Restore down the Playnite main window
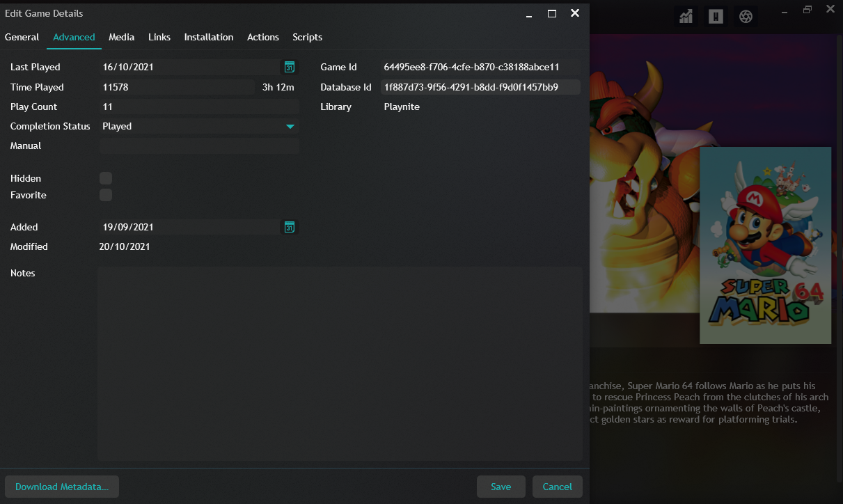 pos(807,10)
